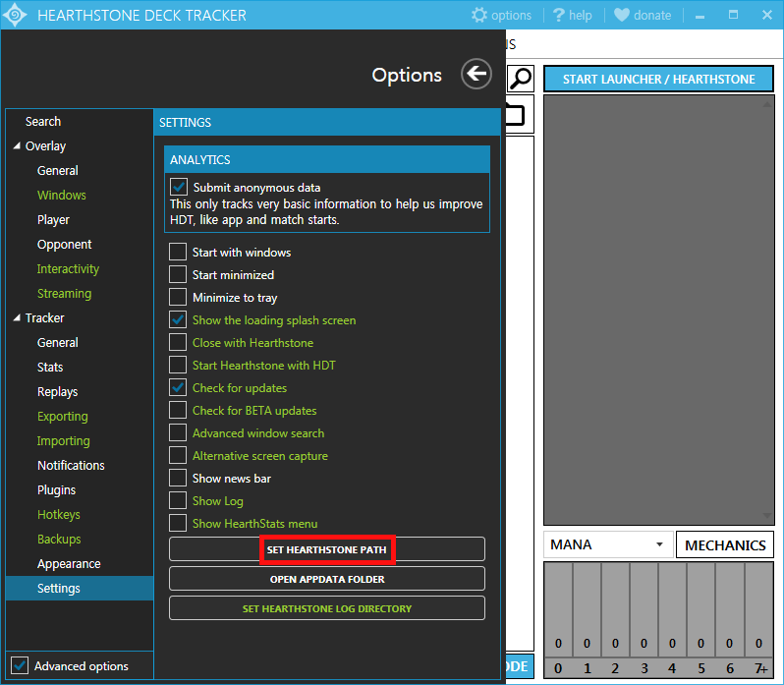Uncheck Check for updates

click(178, 387)
